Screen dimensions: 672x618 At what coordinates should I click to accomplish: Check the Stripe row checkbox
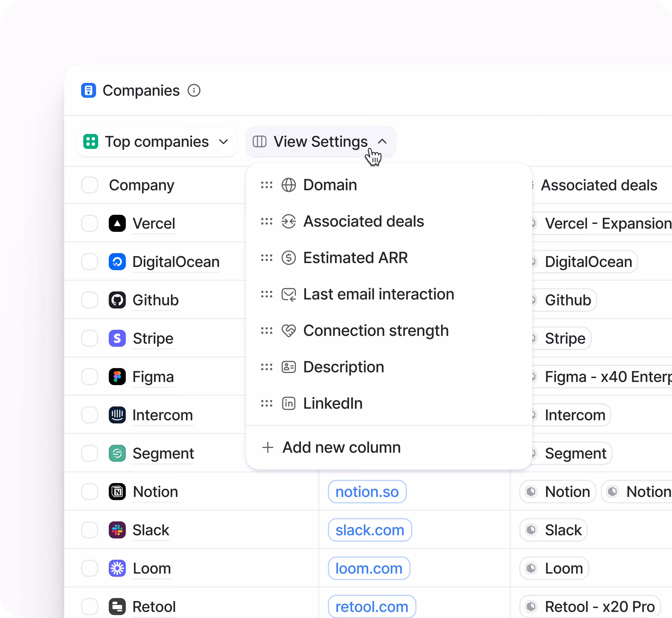pyautogui.click(x=90, y=338)
